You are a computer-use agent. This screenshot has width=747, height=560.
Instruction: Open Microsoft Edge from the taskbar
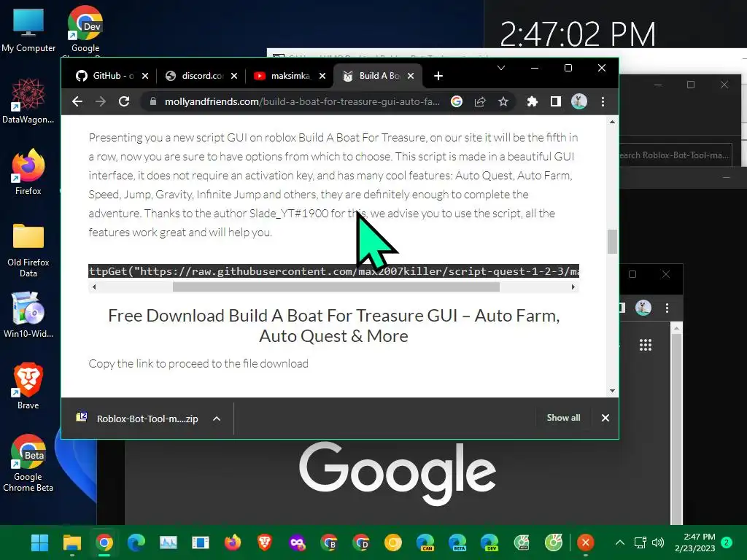pyautogui.click(x=136, y=542)
